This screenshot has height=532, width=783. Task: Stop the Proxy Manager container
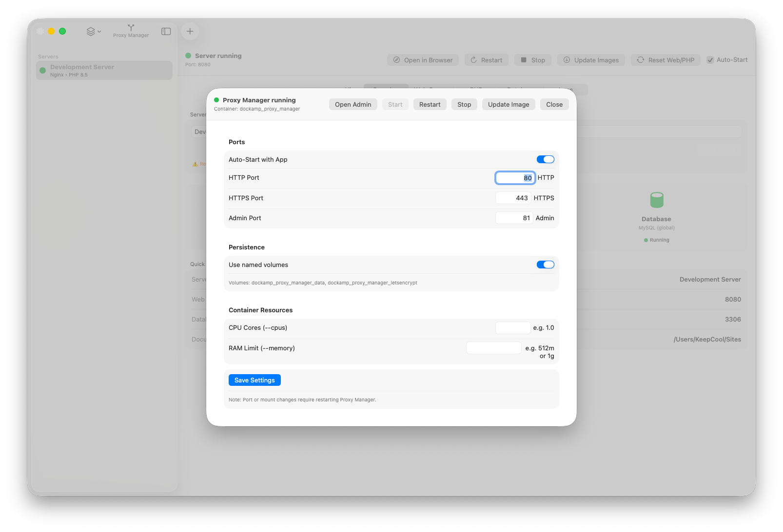464,104
